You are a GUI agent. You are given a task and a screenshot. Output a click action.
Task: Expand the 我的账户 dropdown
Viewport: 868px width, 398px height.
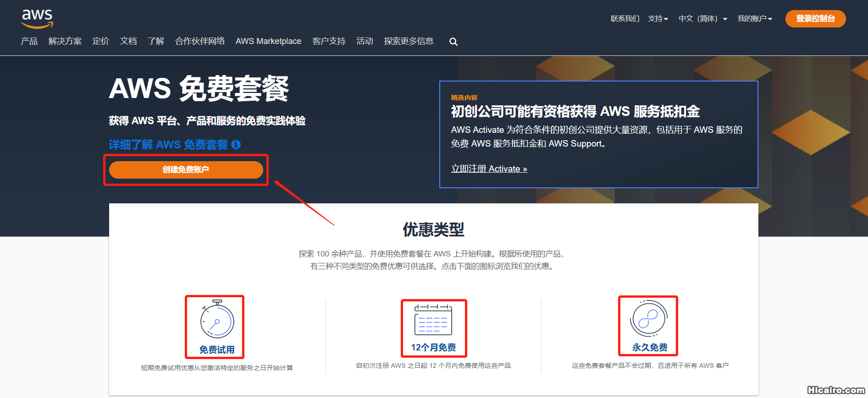[x=755, y=19]
